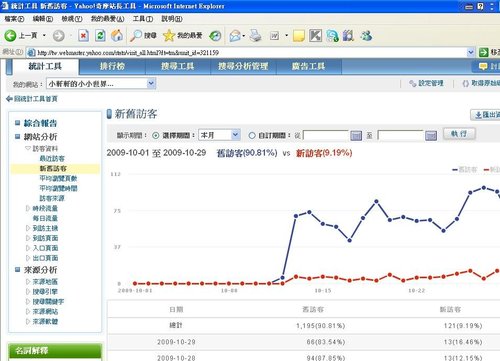Screen dimensions: 500x361
Task: Click the Skype toolbar icon
Action: pos(332,36)
